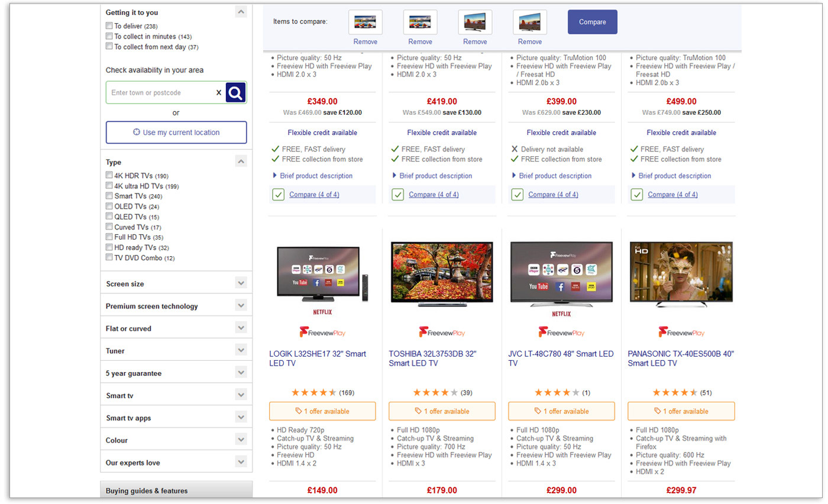Click the postcode search magnifier icon
This screenshot has height=504, width=828.
tap(235, 92)
